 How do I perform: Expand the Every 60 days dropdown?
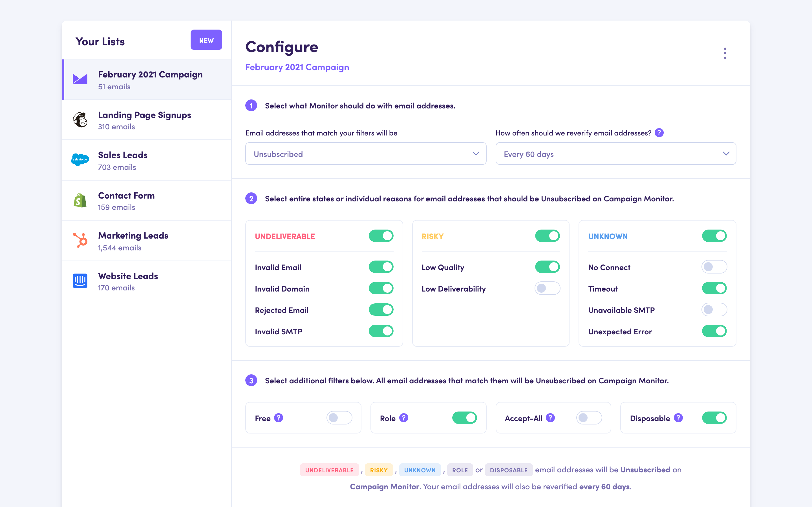pyautogui.click(x=615, y=154)
